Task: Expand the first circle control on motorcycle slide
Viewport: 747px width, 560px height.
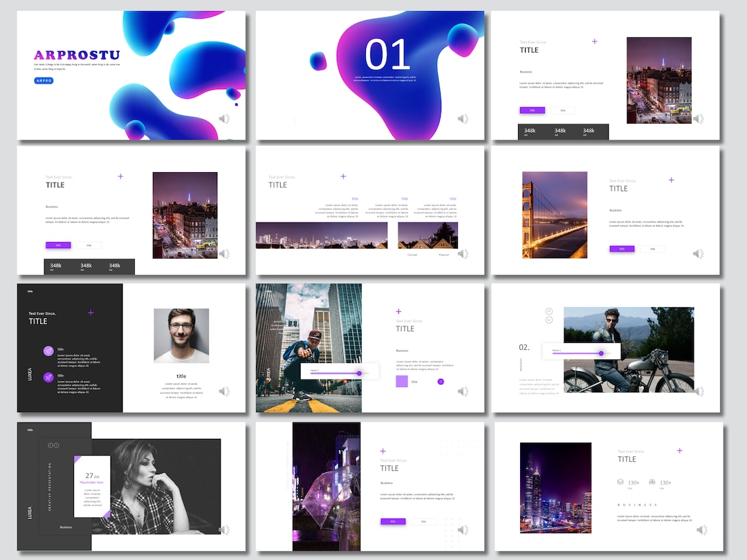Action: (548, 310)
